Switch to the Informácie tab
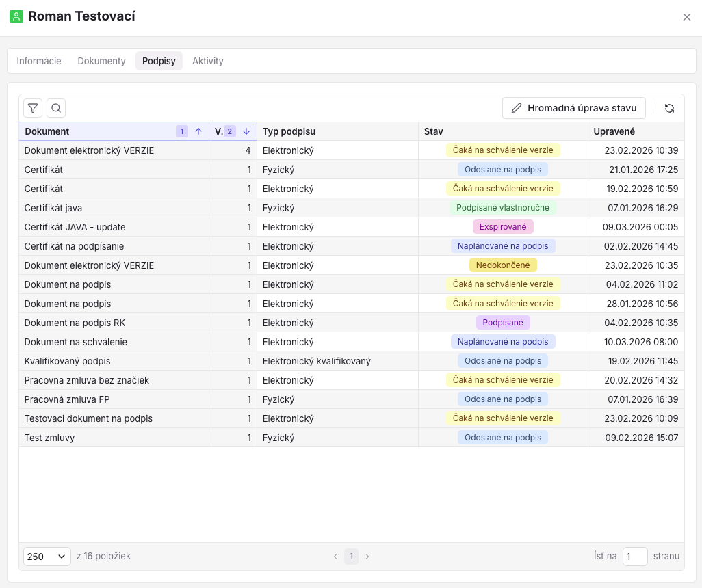702x588 pixels. [x=39, y=61]
